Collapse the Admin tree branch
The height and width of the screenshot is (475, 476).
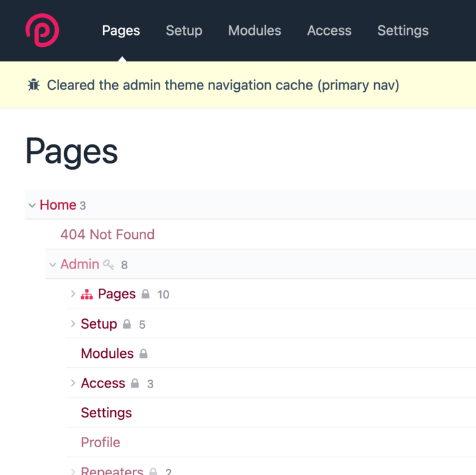point(53,265)
